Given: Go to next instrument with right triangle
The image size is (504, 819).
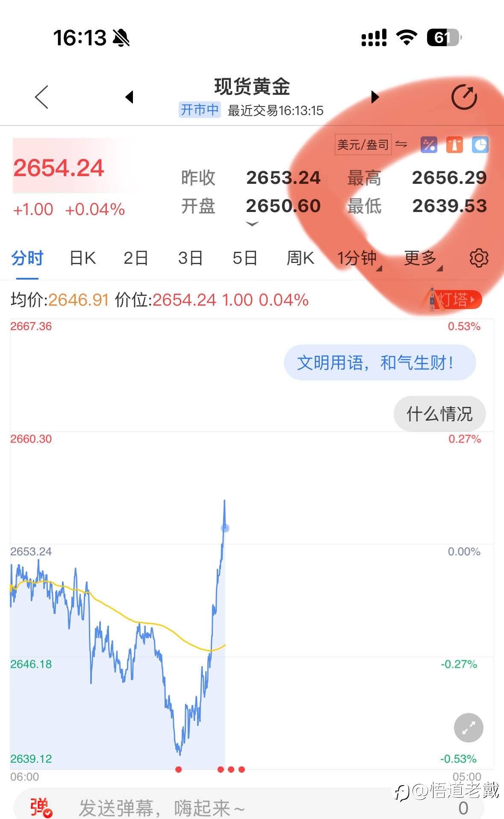Looking at the screenshot, I should [375, 97].
